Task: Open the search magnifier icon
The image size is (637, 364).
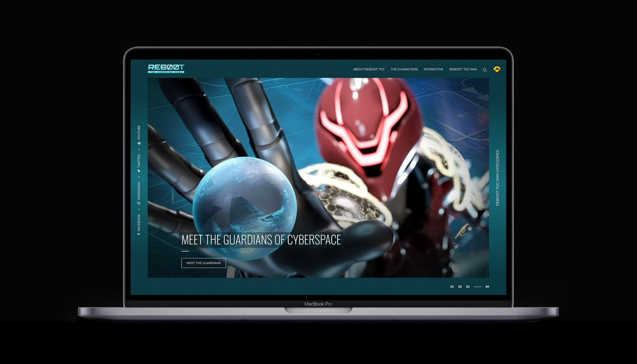Action: [x=485, y=70]
